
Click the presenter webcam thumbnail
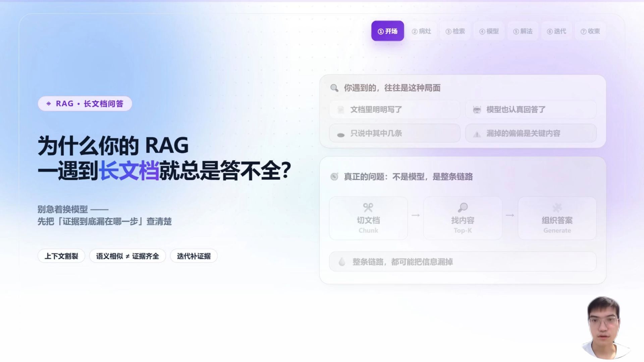(x=605, y=327)
